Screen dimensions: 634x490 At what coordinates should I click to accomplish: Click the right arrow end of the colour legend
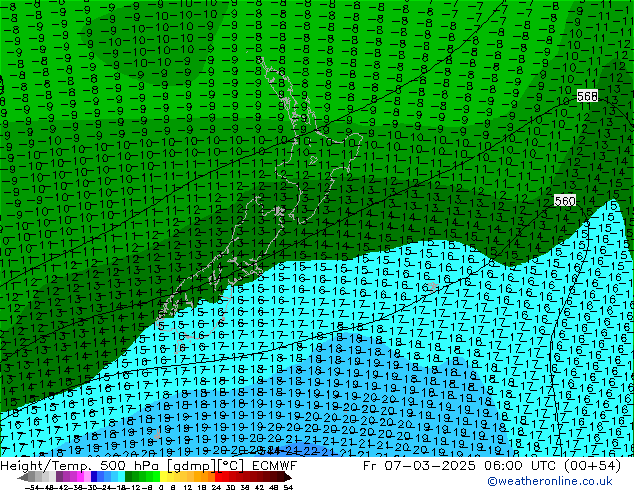pyautogui.click(x=288, y=478)
